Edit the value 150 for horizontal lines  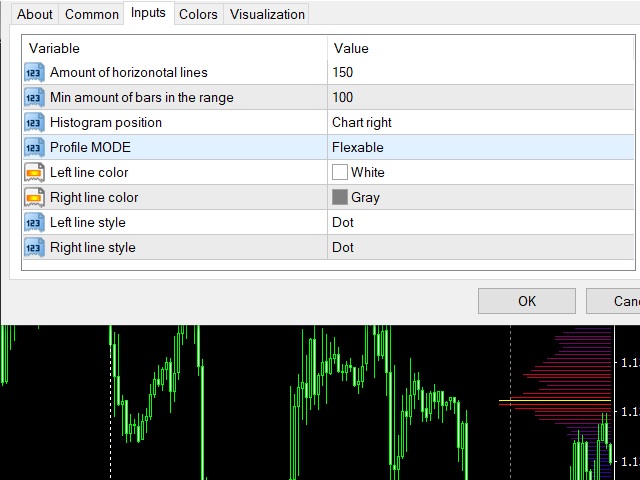click(x=480, y=73)
